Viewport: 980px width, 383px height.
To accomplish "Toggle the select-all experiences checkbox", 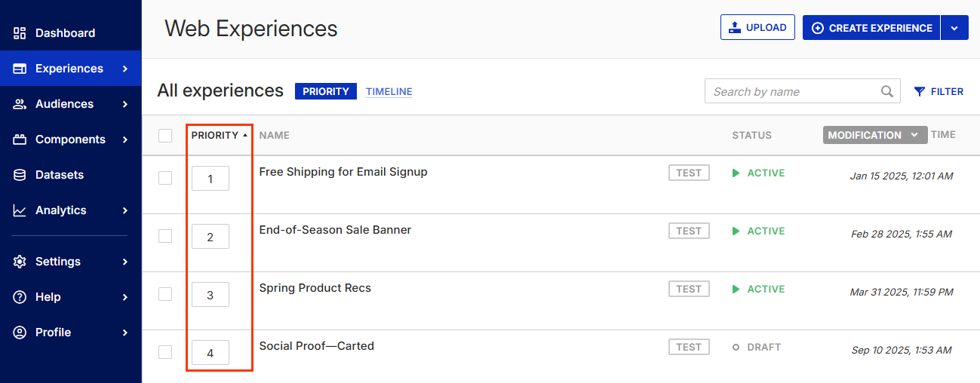I will [x=165, y=136].
